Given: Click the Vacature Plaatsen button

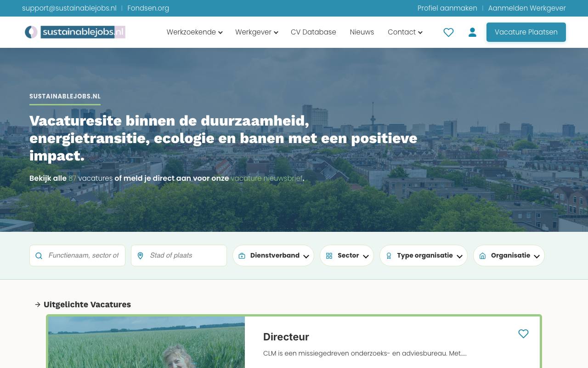Looking at the screenshot, I should [526, 32].
